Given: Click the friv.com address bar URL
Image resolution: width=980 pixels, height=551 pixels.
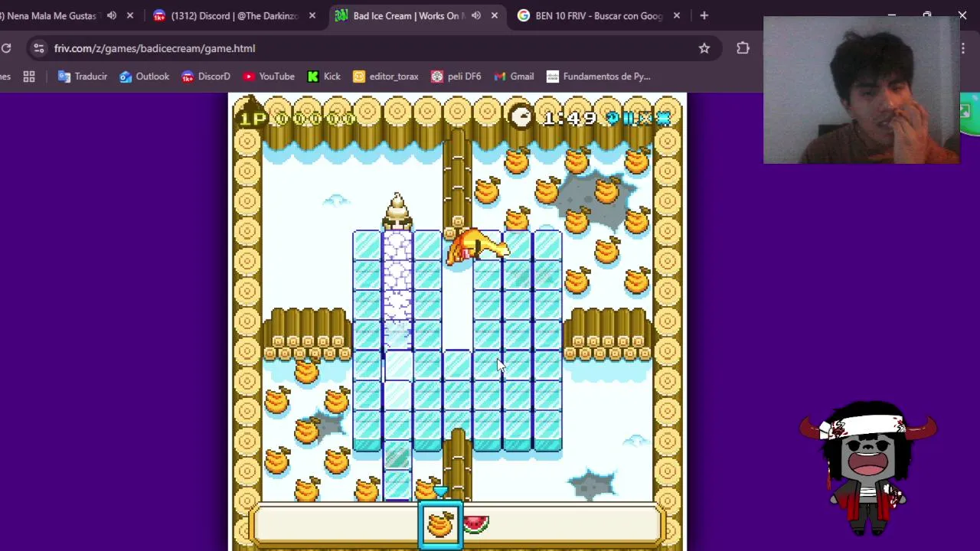Looking at the screenshot, I should click(x=155, y=48).
